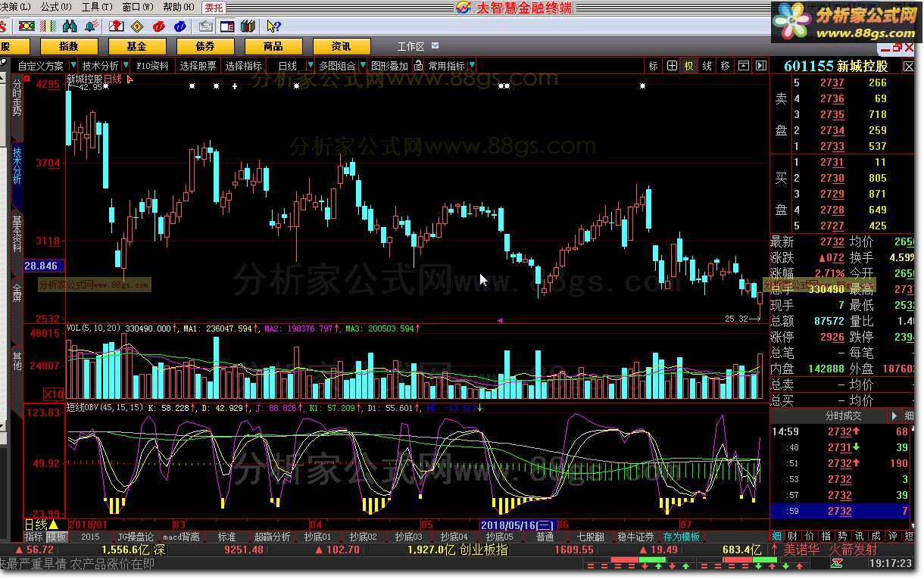Open the 工具 menu
The image size is (924, 579).
[x=97, y=7]
